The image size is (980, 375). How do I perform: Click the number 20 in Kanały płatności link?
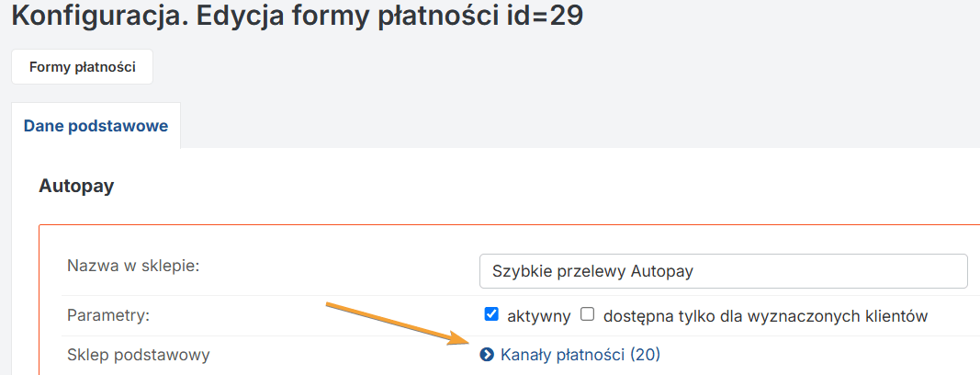click(x=645, y=355)
